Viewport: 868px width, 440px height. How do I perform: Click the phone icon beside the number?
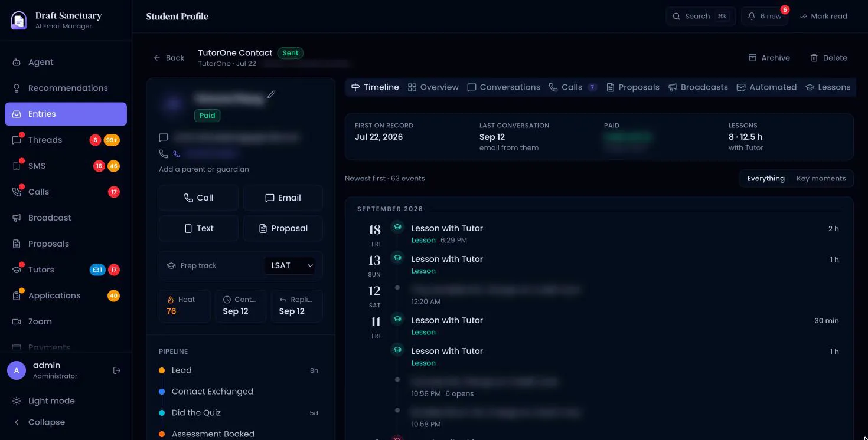pos(177,154)
